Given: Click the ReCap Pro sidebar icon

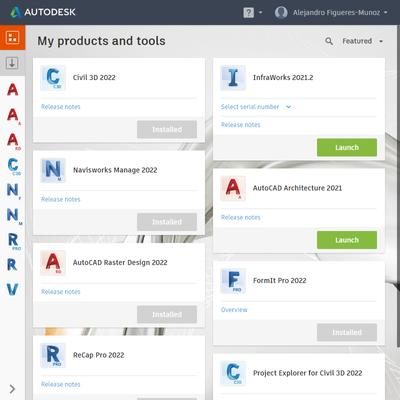Looking at the screenshot, I should tap(13, 241).
